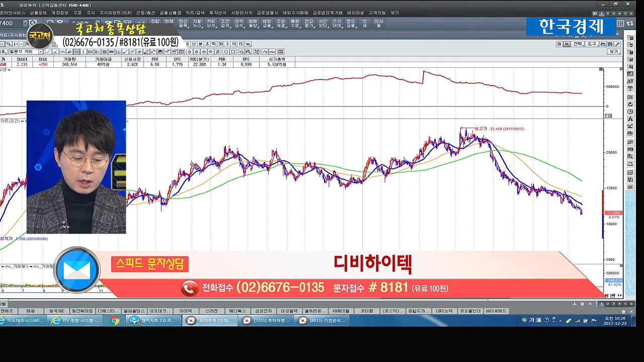Click the 전략 button above the chart
The height and width of the screenshot is (362, 644).
pyautogui.click(x=578, y=44)
